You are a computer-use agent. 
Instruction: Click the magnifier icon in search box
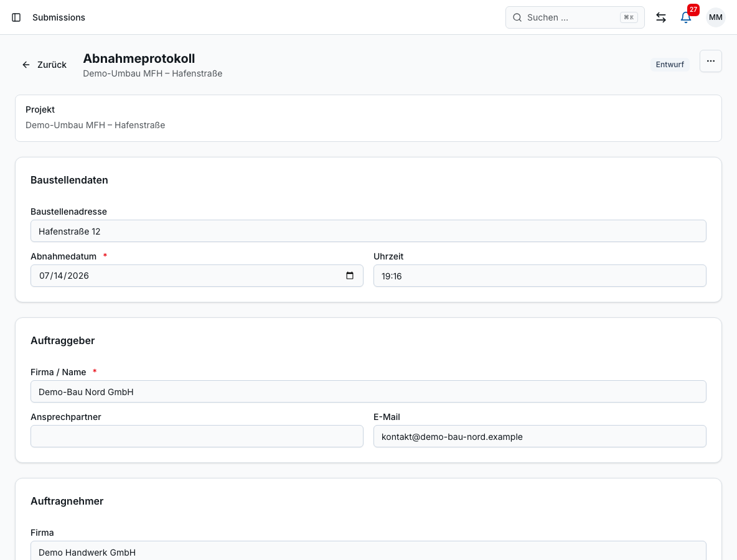click(517, 17)
